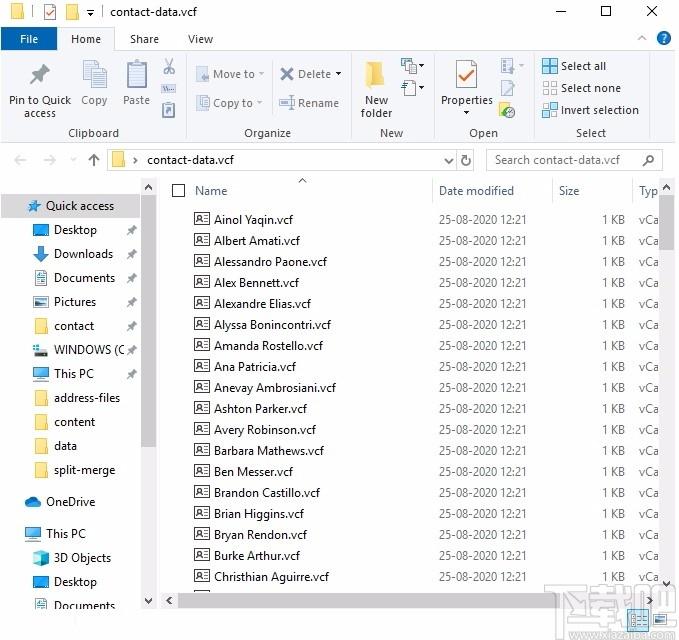The height and width of the screenshot is (640, 679).
Task: Open the File menu tab
Action: [x=29, y=39]
